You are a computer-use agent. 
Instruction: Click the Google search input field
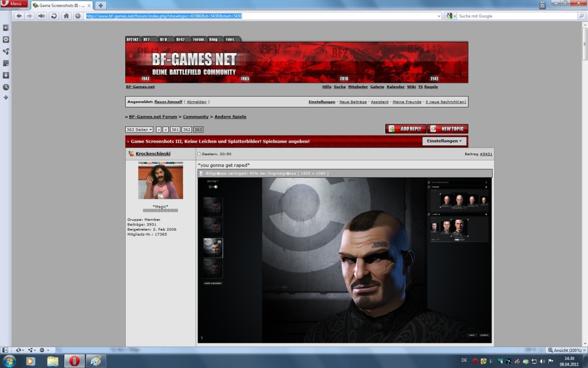pos(517,16)
